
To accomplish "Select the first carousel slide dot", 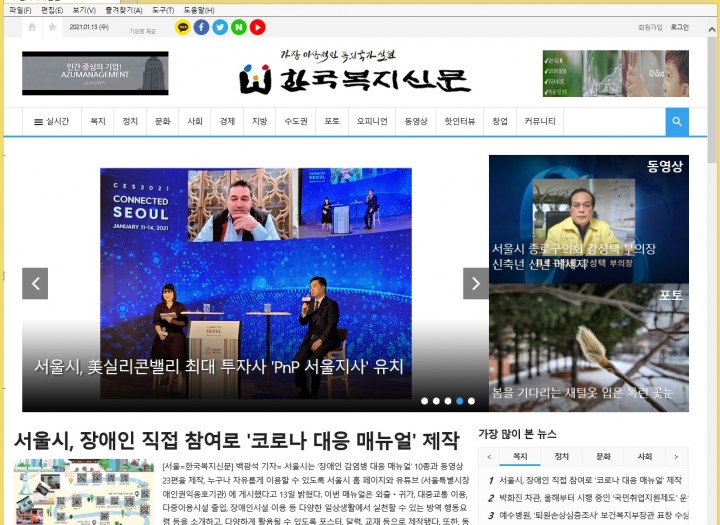I will 424,401.
